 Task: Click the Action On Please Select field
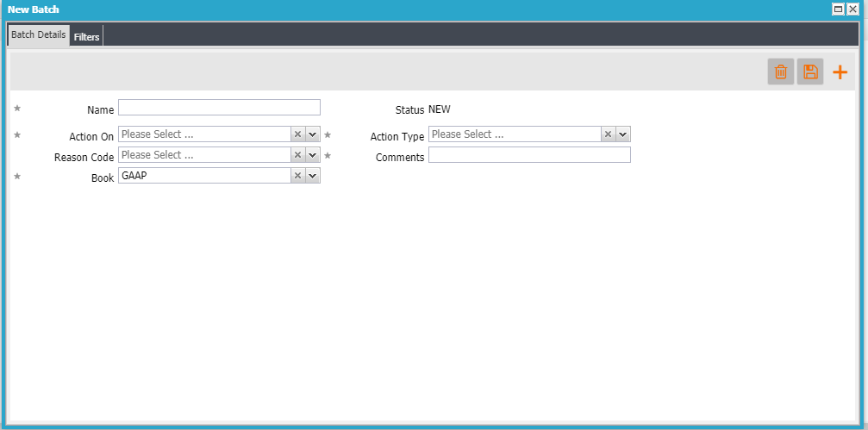(203, 134)
